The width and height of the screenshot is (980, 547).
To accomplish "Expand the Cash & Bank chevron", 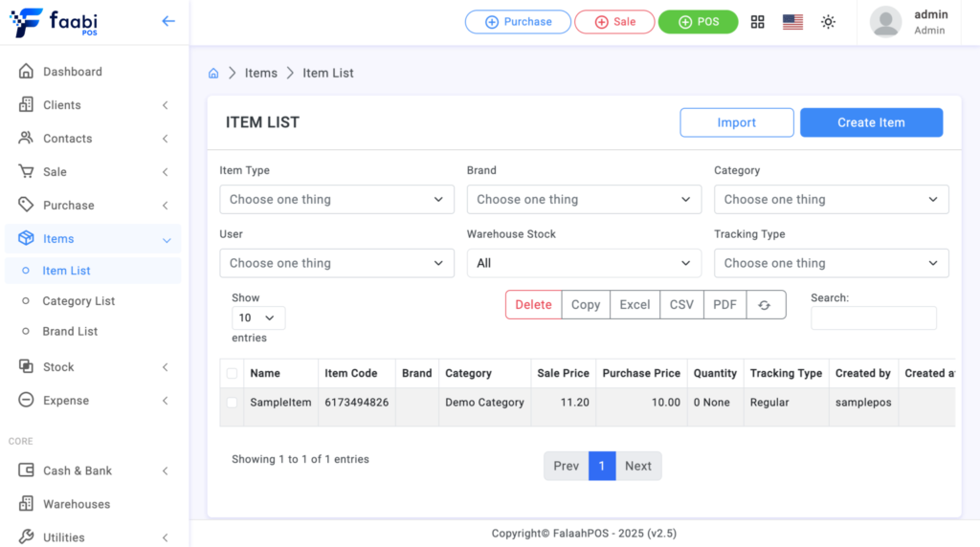I will coord(166,470).
